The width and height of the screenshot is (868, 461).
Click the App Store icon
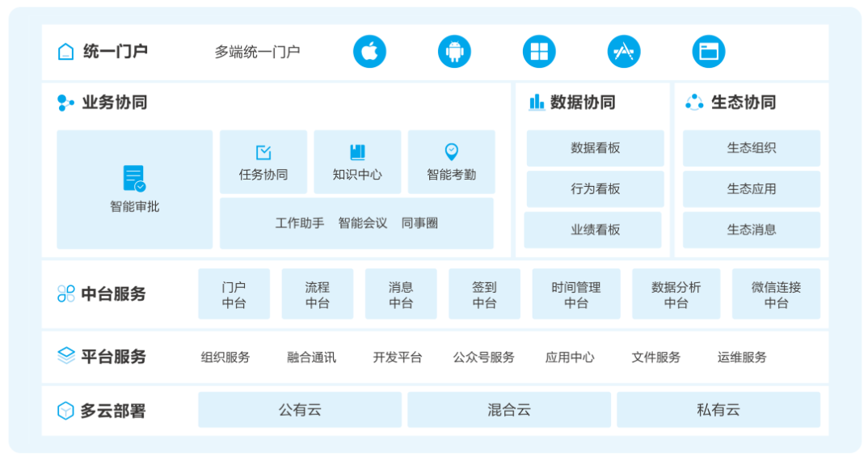click(x=624, y=52)
